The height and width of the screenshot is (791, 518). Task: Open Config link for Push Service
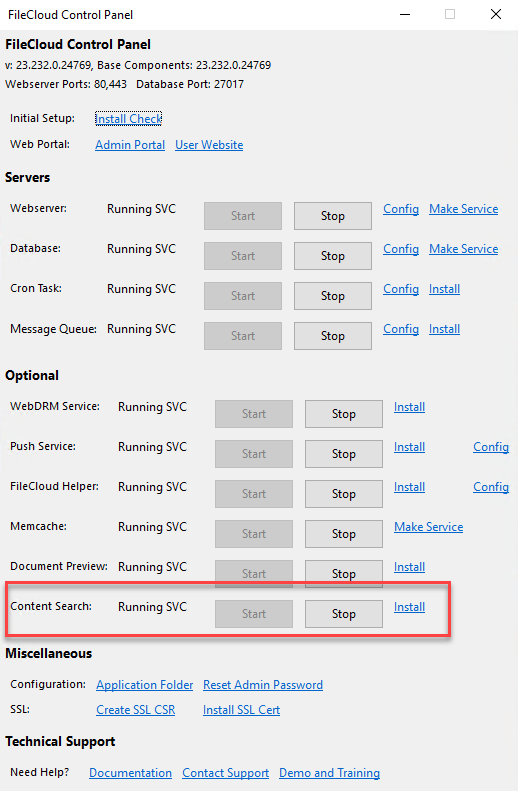[x=491, y=447]
